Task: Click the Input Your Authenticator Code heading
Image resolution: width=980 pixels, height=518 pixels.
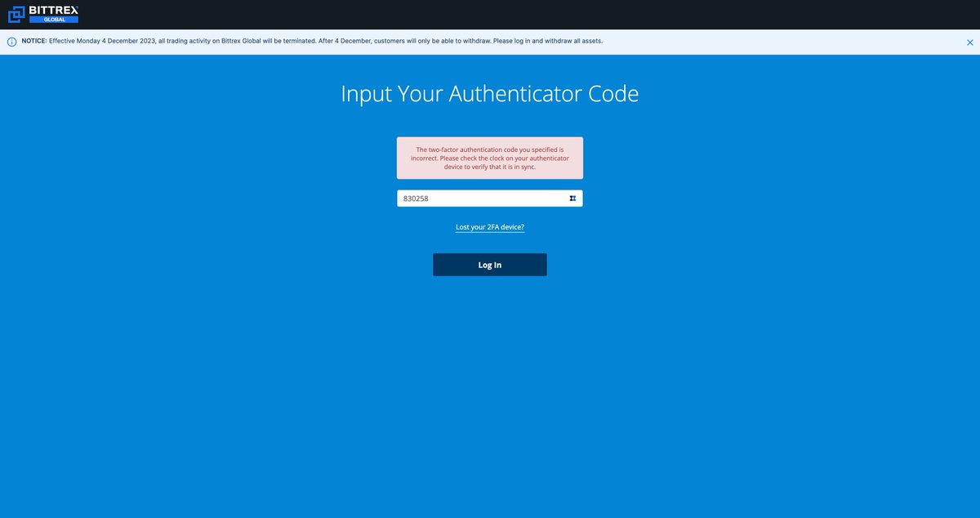Action: point(490,93)
